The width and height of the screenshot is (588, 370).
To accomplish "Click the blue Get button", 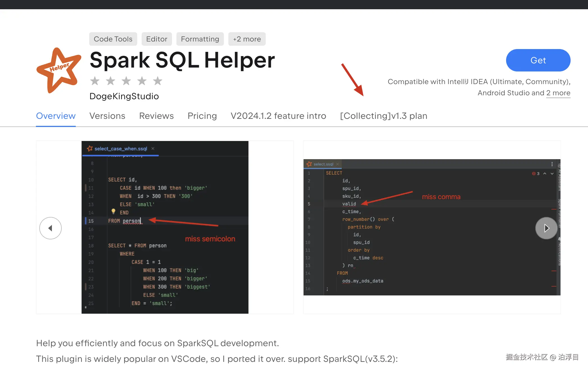I will (538, 60).
